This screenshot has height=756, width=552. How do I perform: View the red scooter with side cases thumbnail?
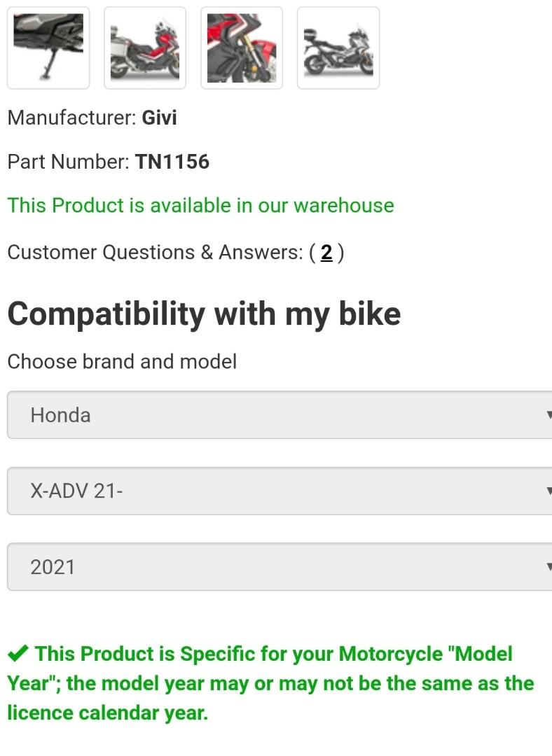[x=145, y=48]
